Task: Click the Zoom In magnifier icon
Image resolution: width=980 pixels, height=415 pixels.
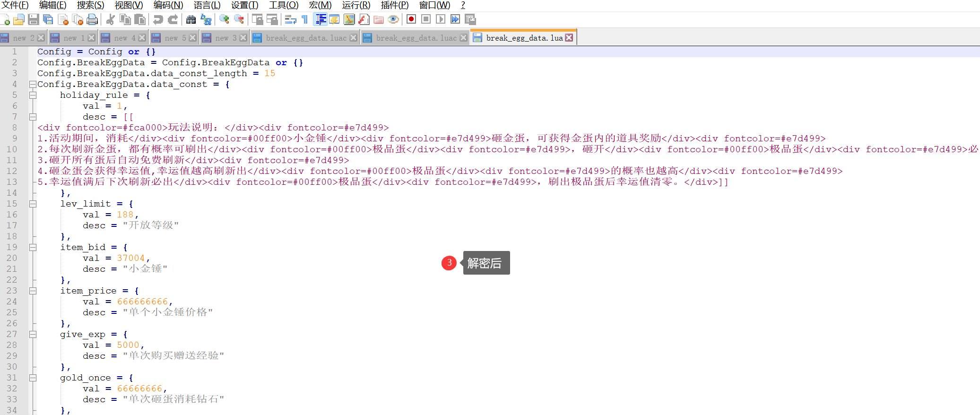Action: (x=225, y=19)
